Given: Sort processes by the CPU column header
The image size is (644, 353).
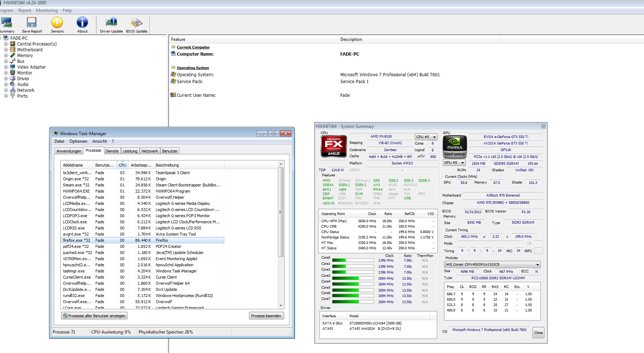Looking at the screenshot, I should click(x=123, y=165).
